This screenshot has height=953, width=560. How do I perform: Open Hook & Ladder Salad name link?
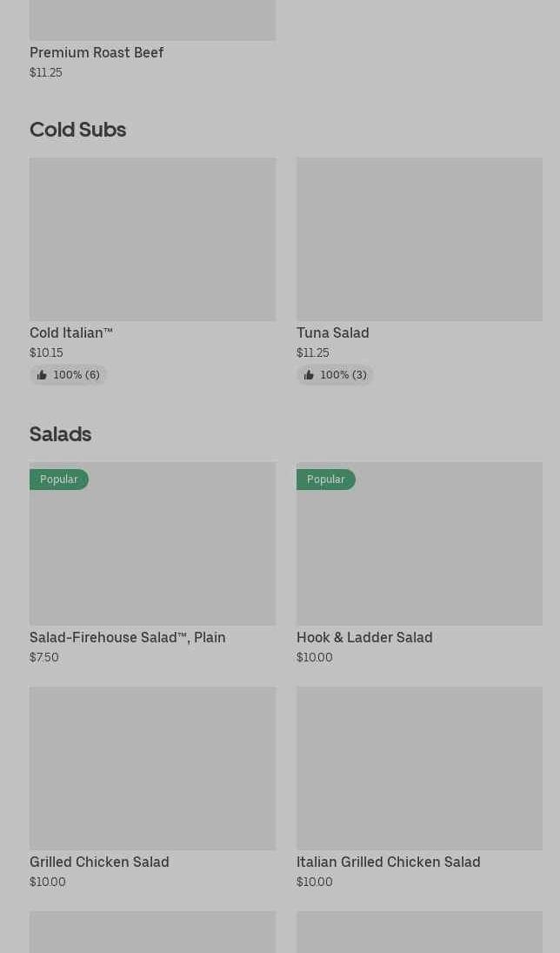(364, 637)
